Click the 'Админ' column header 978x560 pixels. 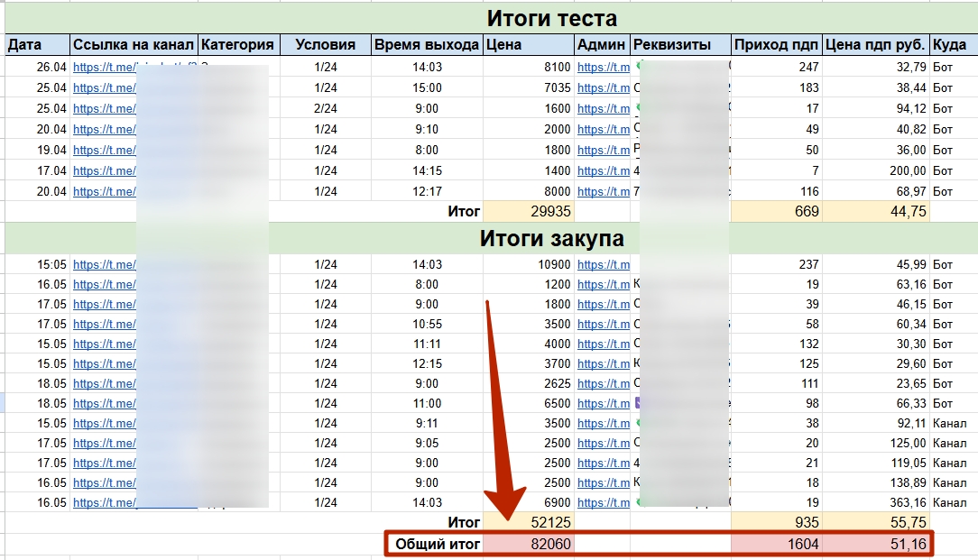pyautogui.click(x=602, y=45)
